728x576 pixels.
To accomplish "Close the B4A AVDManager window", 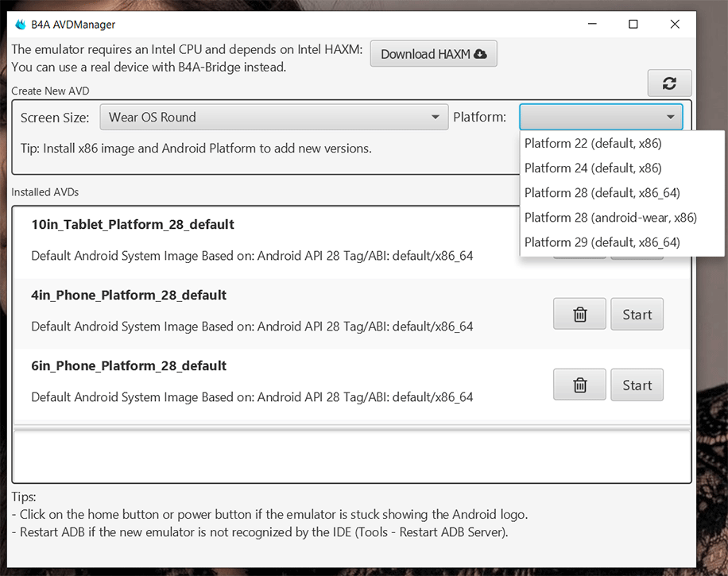I will pos(675,24).
